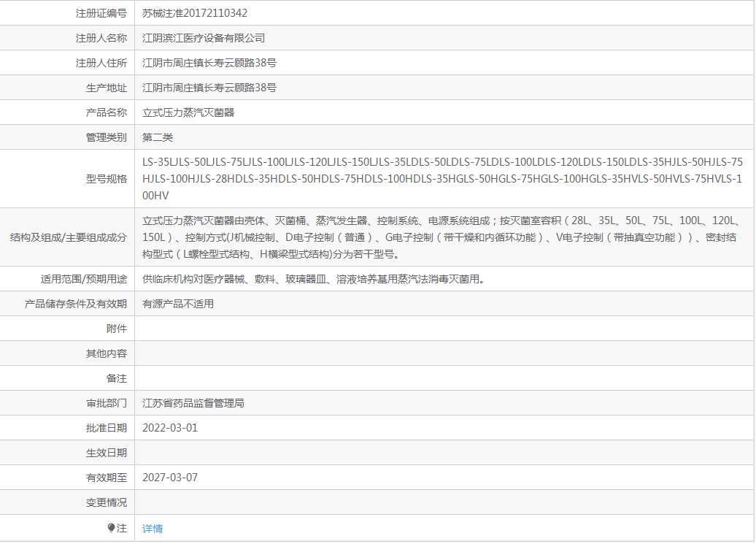This screenshot has height=544, width=756.
Task: Click the 有效期至 label
Action: pyautogui.click(x=107, y=478)
